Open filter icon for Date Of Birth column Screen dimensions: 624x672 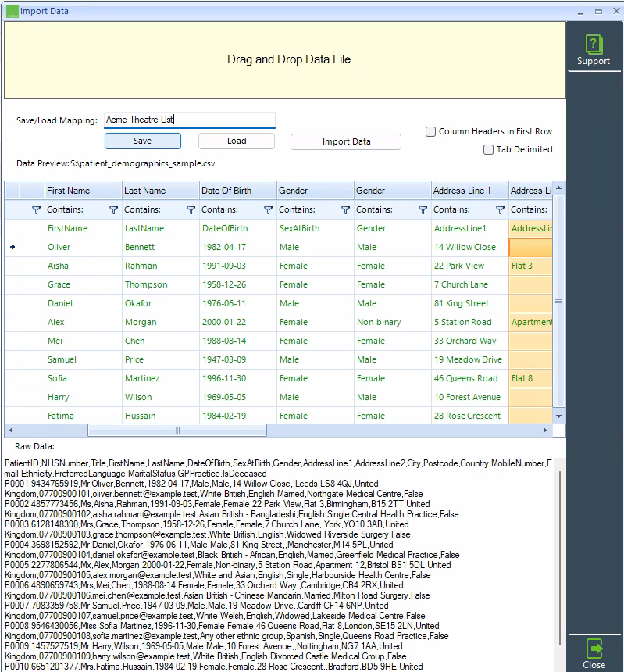[x=268, y=210]
